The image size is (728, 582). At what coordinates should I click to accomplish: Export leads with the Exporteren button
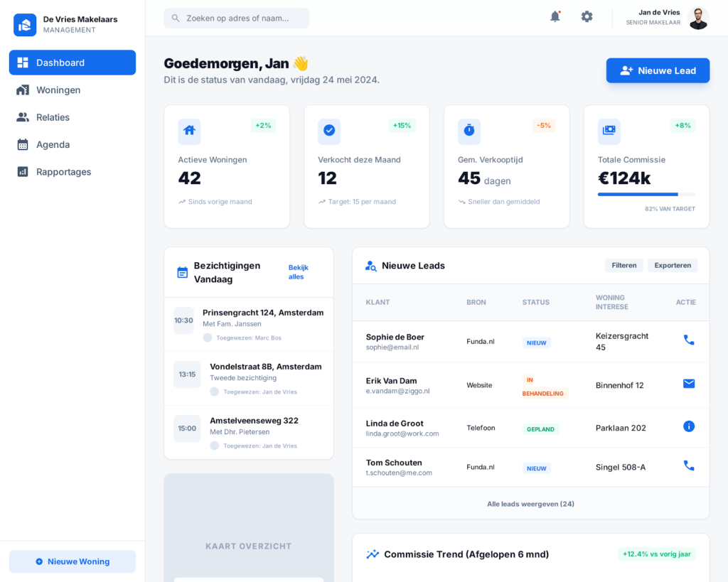(673, 265)
